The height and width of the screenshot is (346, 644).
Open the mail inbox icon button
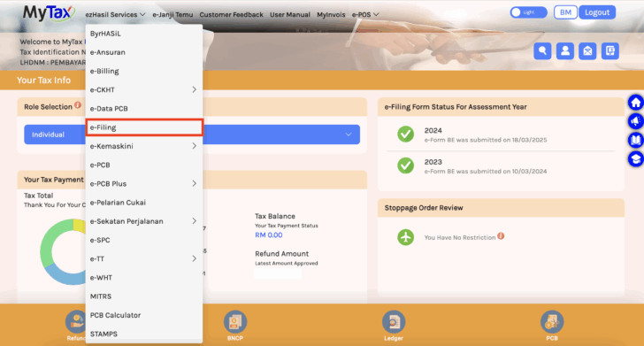pos(587,51)
